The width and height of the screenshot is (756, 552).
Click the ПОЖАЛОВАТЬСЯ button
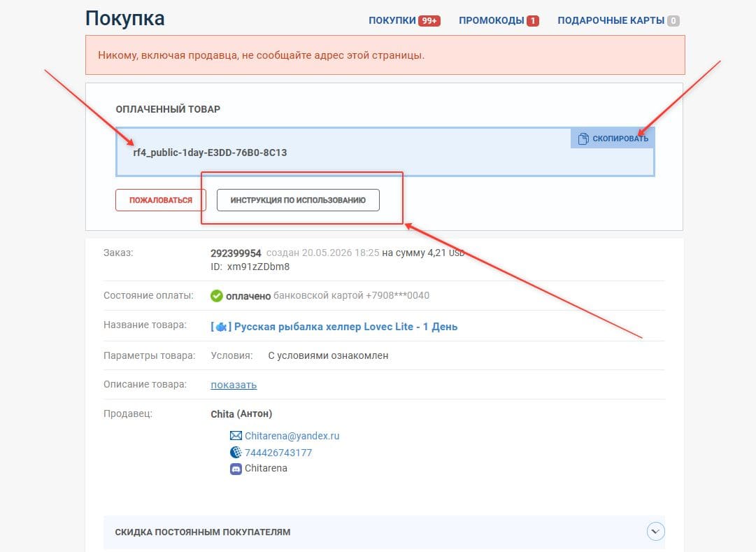pos(161,200)
